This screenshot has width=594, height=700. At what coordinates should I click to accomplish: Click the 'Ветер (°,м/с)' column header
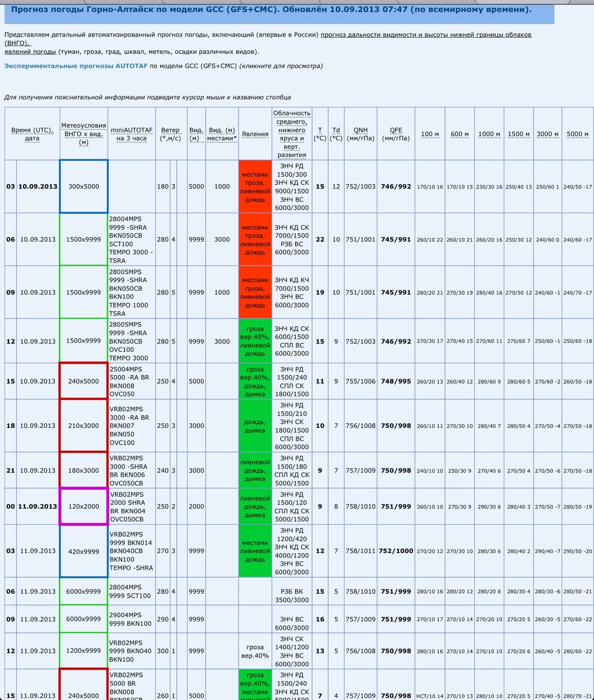pyautogui.click(x=170, y=134)
